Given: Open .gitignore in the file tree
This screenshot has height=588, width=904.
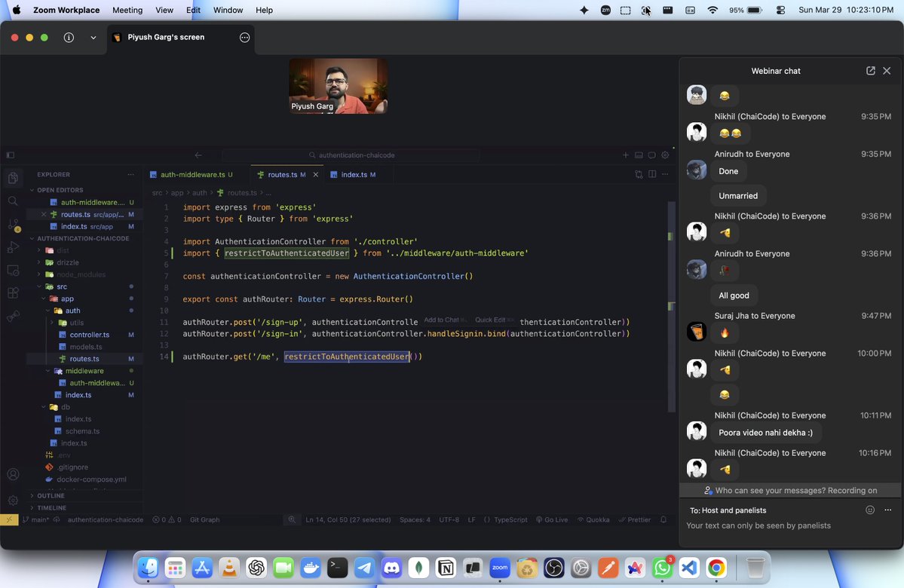Looking at the screenshot, I should pos(72,467).
